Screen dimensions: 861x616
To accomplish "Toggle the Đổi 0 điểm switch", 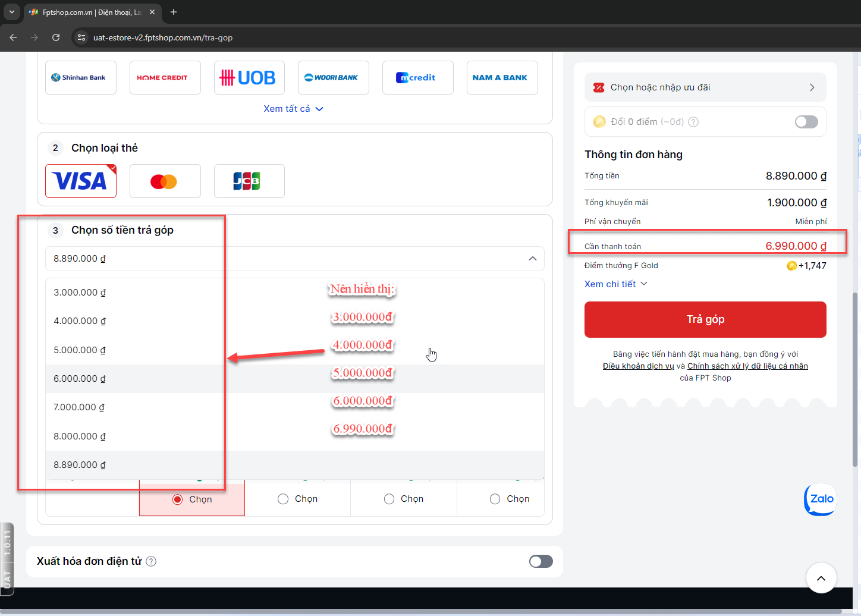I will click(x=806, y=122).
